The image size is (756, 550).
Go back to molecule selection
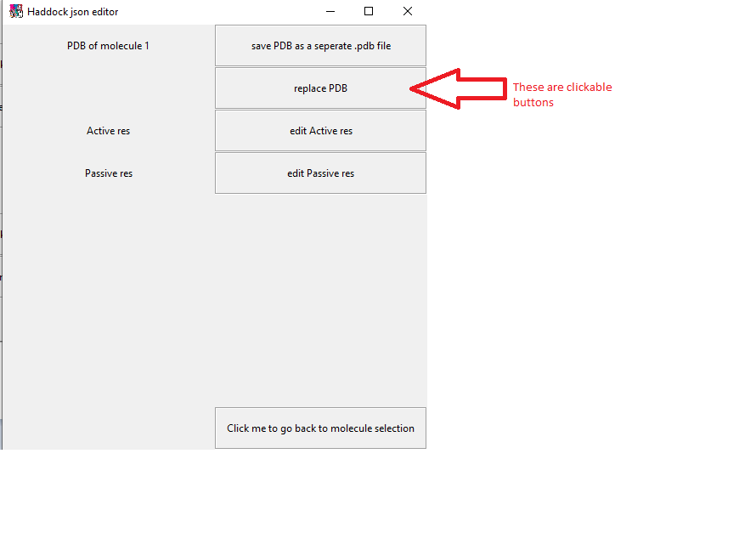[x=320, y=428]
